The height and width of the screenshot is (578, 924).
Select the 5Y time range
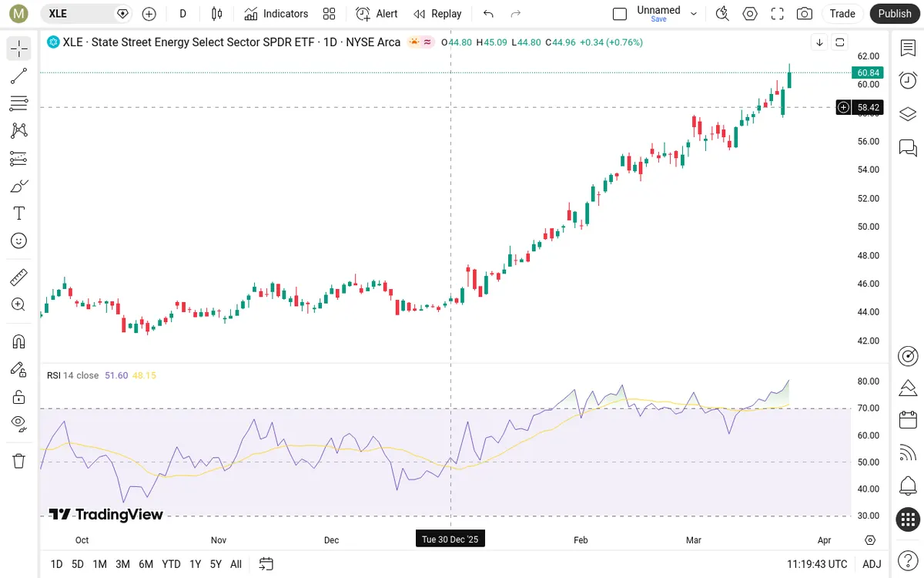pos(216,564)
